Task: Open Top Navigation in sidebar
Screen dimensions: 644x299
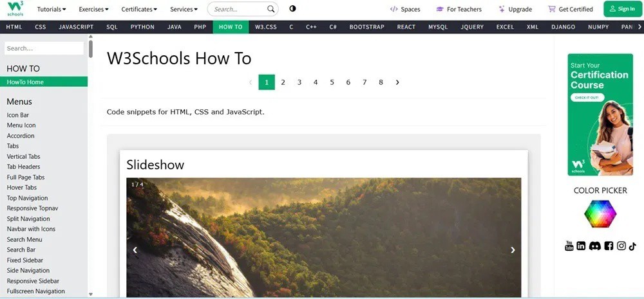Action: pos(27,198)
